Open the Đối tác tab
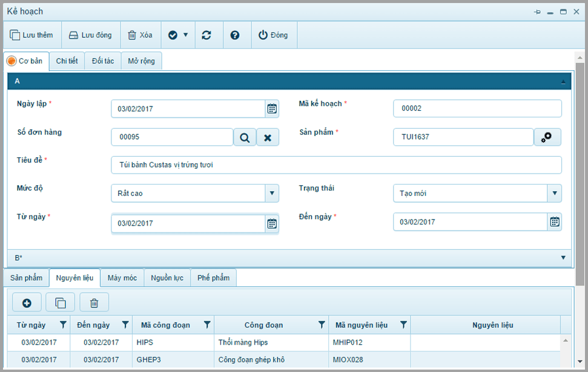The image size is (588, 372). [x=103, y=61]
